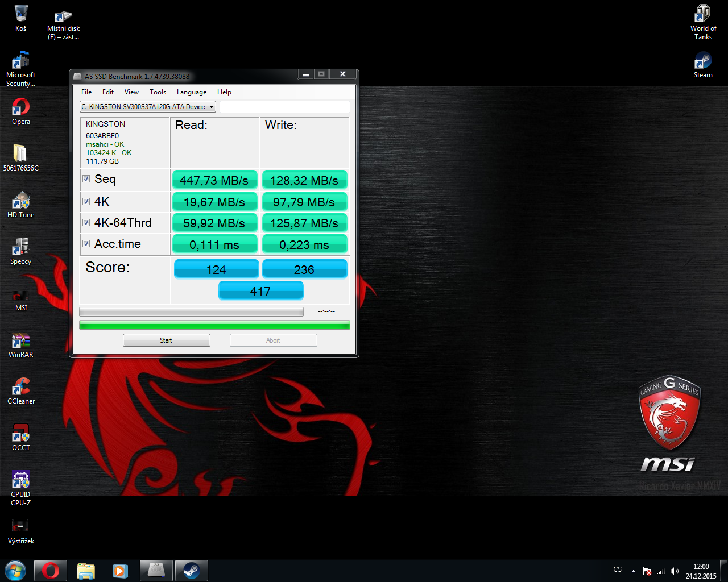Click 4K read value 19,67 MB/s
Image resolution: width=728 pixels, height=582 pixels.
pyautogui.click(x=214, y=202)
